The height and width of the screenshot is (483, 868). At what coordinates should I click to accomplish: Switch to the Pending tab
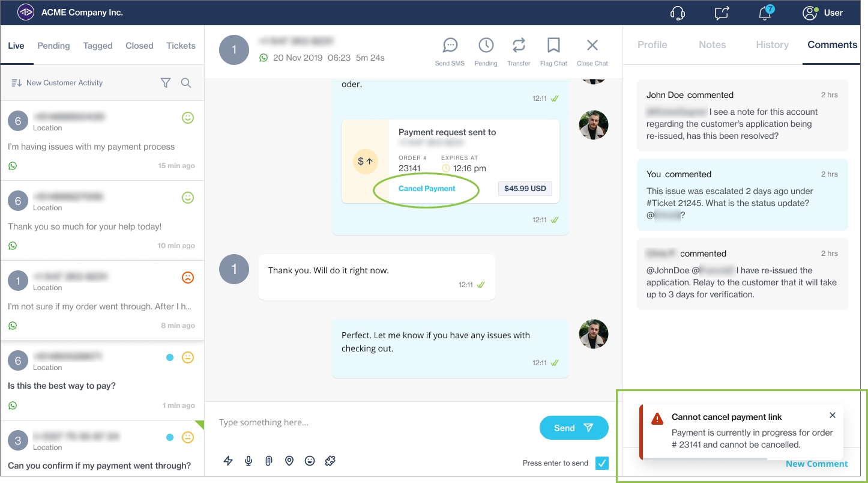(x=53, y=46)
